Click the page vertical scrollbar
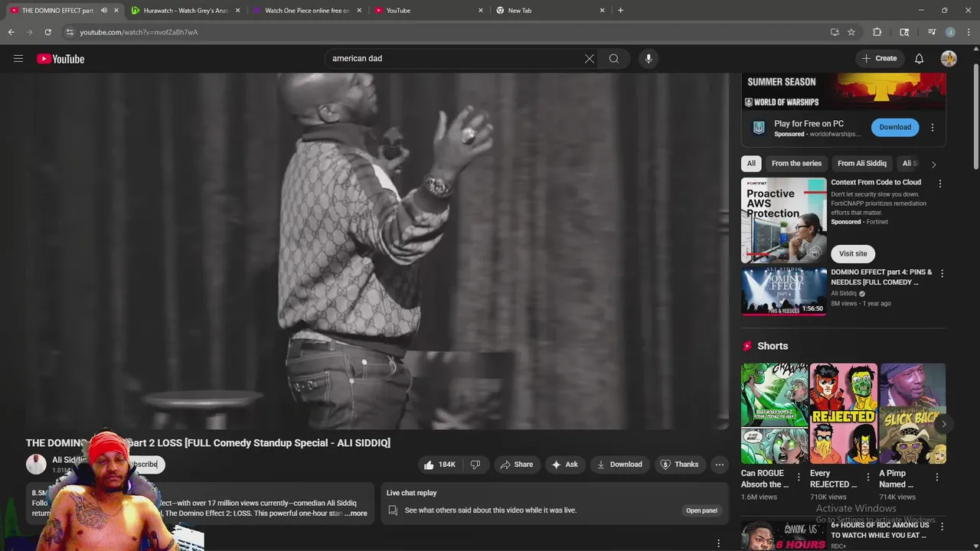This screenshot has width=980, height=551. pyautogui.click(x=976, y=115)
